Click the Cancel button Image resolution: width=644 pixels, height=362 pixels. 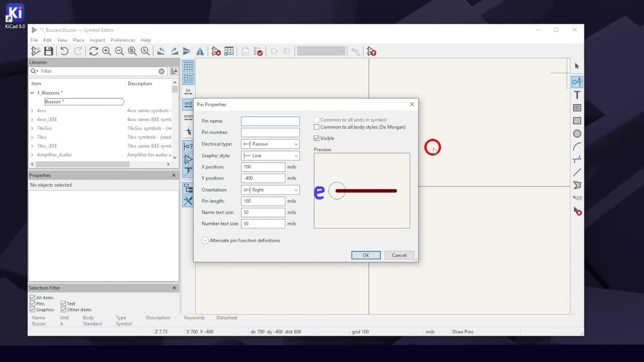click(399, 255)
